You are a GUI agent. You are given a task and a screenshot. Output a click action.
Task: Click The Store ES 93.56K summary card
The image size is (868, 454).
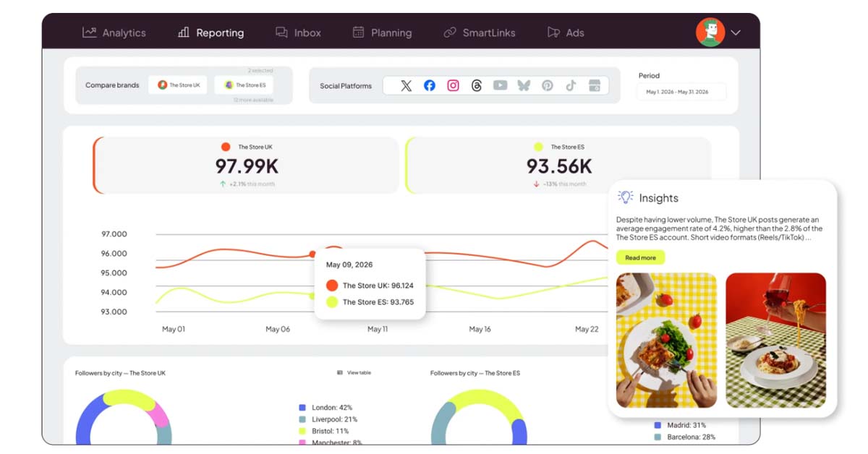[x=558, y=165]
